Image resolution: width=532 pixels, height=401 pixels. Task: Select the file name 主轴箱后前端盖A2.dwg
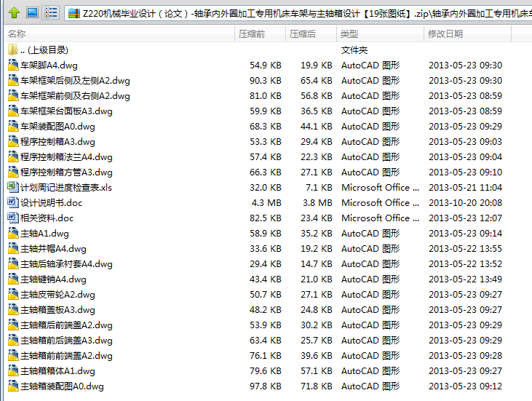[x=66, y=325]
